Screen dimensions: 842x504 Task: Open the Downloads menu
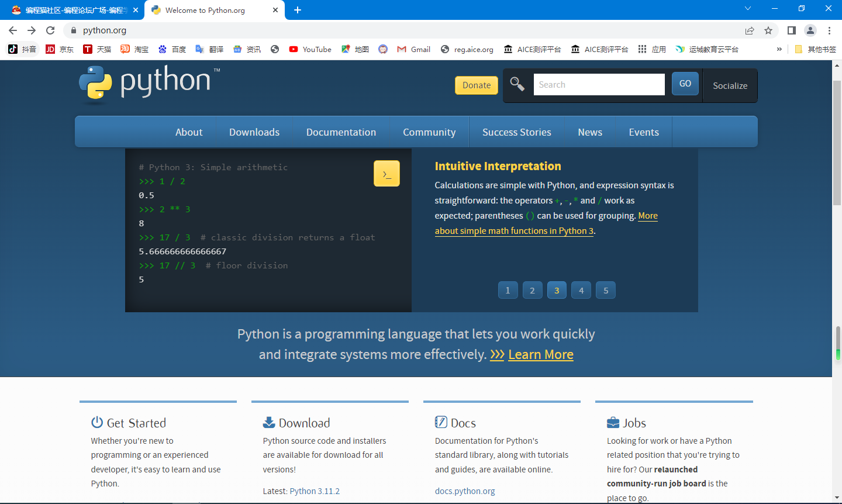point(254,132)
